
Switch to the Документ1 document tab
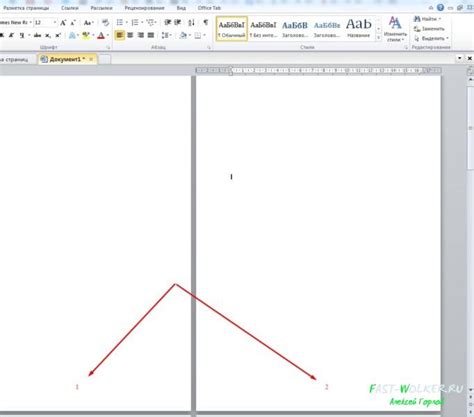click(x=65, y=59)
